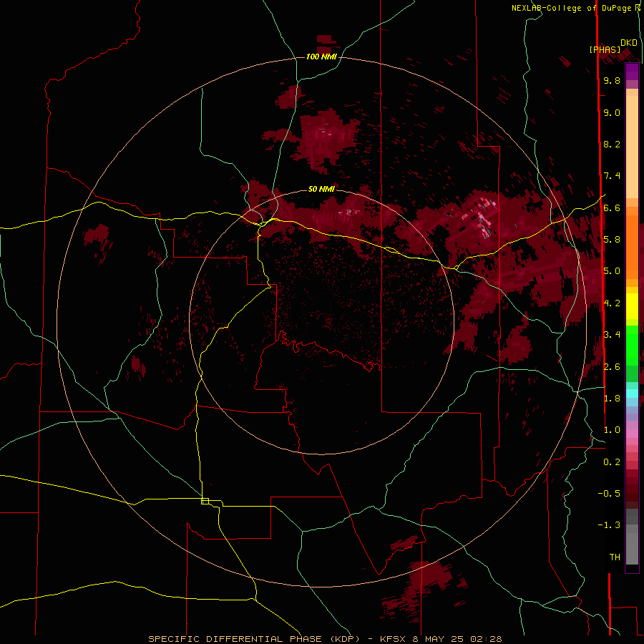The height and width of the screenshot is (644, 644).
Task: Click the 9.8 value on the color scale
Action: (612, 80)
